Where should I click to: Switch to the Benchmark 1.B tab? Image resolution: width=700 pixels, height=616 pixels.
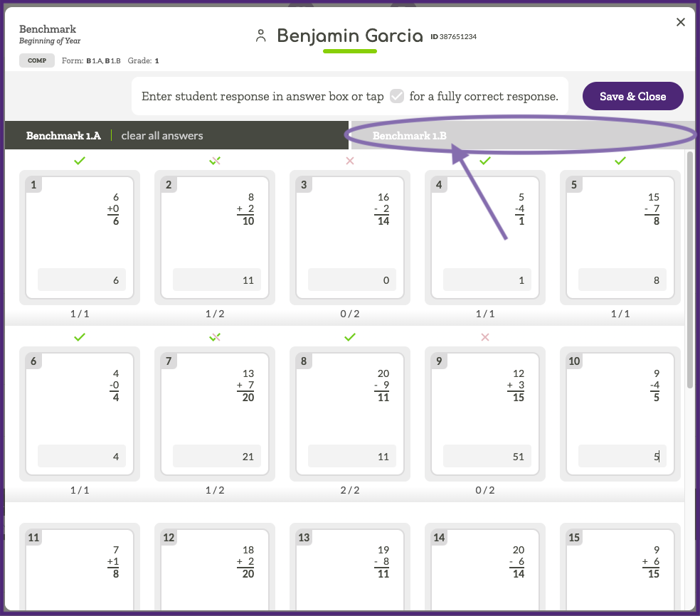pos(409,135)
